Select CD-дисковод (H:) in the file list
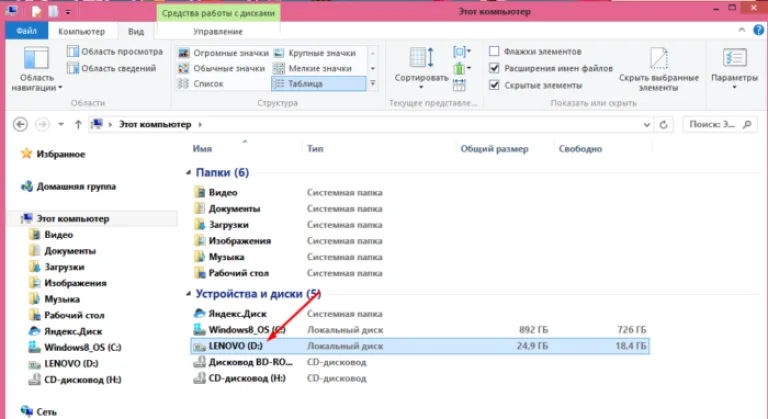Screen dimensions: 768x419 pyautogui.click(x=240, y=378)
